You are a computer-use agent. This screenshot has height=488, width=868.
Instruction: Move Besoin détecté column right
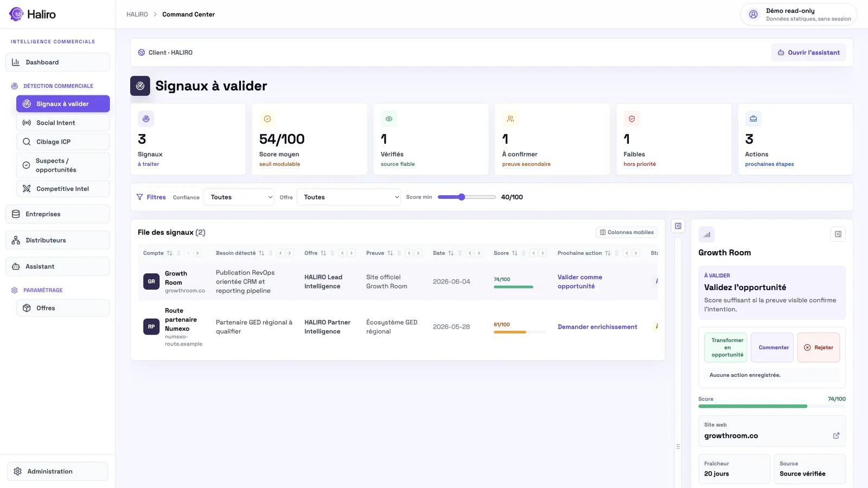[x=290, y=253]
